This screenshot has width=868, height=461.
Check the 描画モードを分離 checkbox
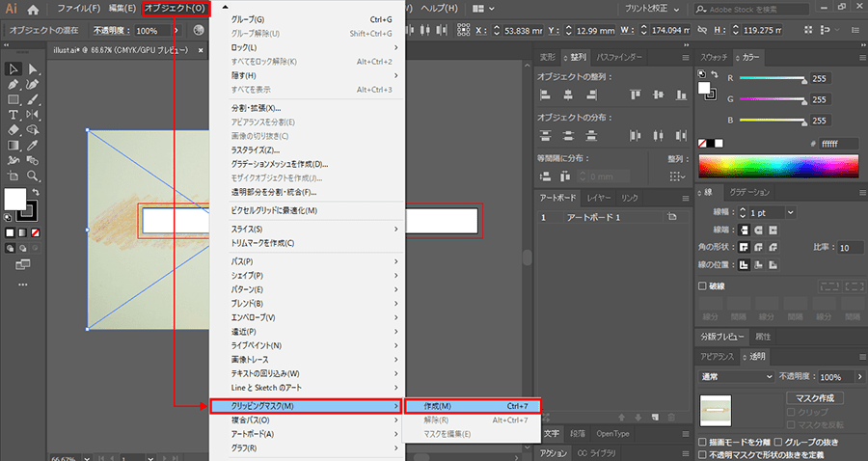point(702,442)
